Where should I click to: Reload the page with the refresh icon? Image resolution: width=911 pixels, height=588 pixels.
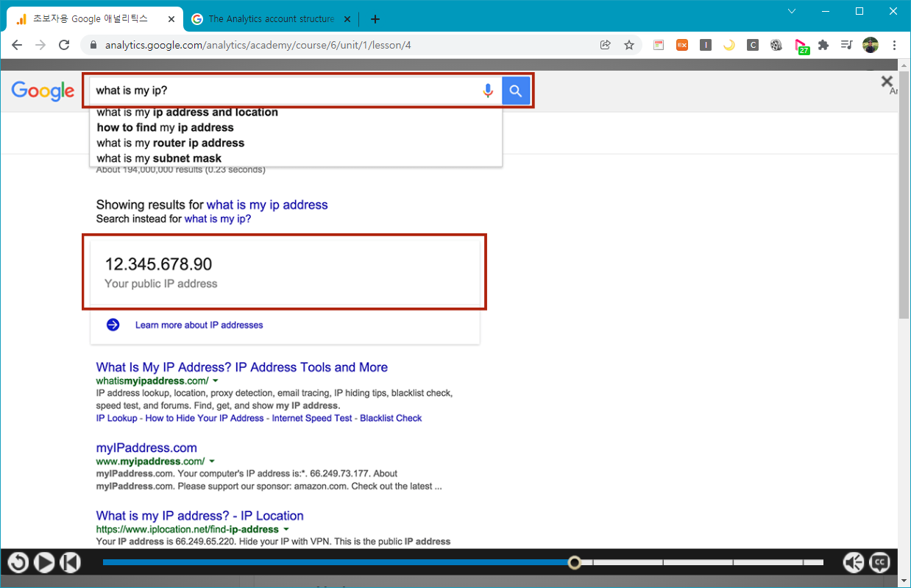[x=64, y=45]
